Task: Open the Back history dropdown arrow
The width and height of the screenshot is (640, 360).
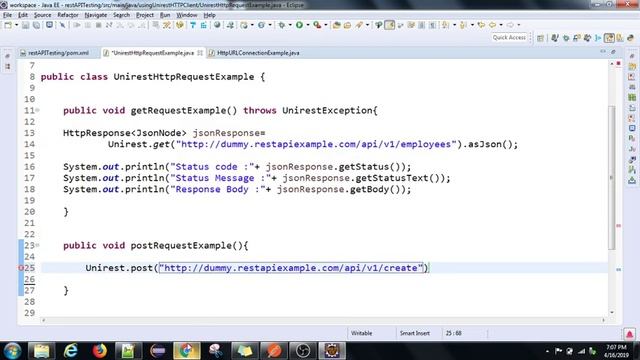Action: click(x=501, y=25)
